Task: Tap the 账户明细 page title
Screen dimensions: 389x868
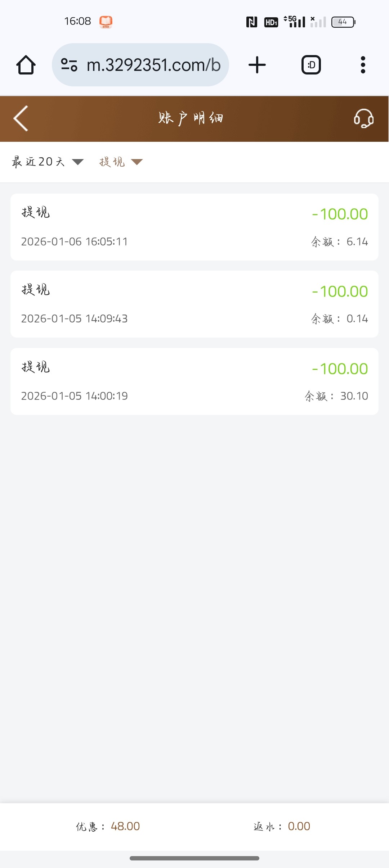Action: 191,118
